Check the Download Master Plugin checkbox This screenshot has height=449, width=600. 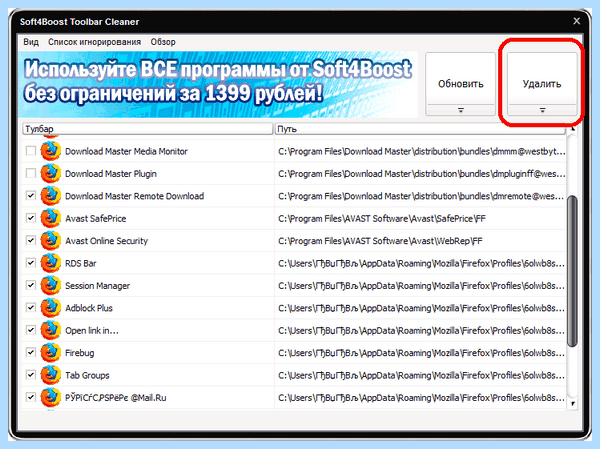click(x=31, y=173)
